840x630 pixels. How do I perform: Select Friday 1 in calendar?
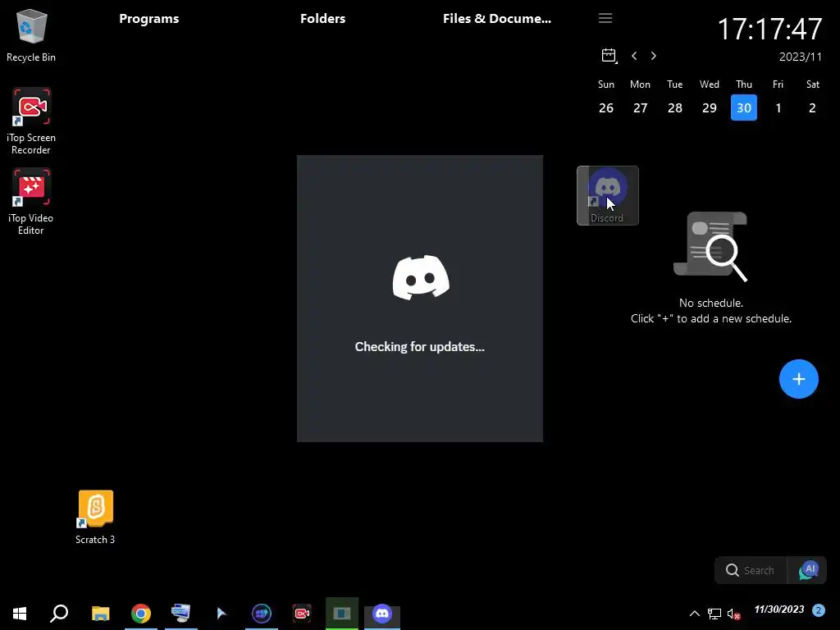tap(778, 107)
